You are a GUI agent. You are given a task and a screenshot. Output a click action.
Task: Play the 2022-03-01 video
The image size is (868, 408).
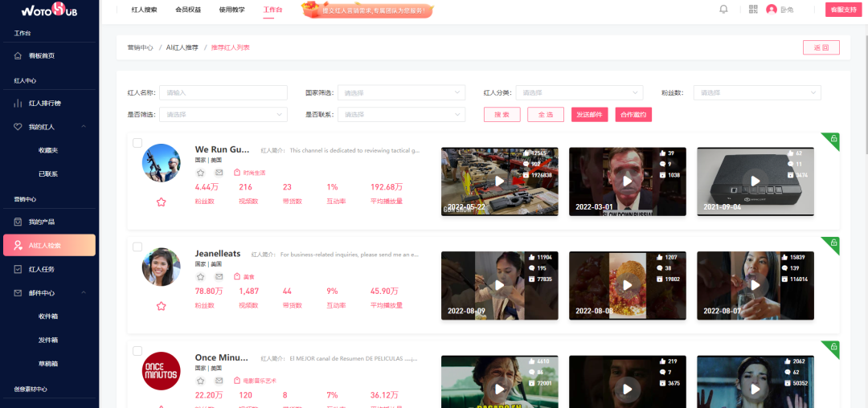pos(627,182)
